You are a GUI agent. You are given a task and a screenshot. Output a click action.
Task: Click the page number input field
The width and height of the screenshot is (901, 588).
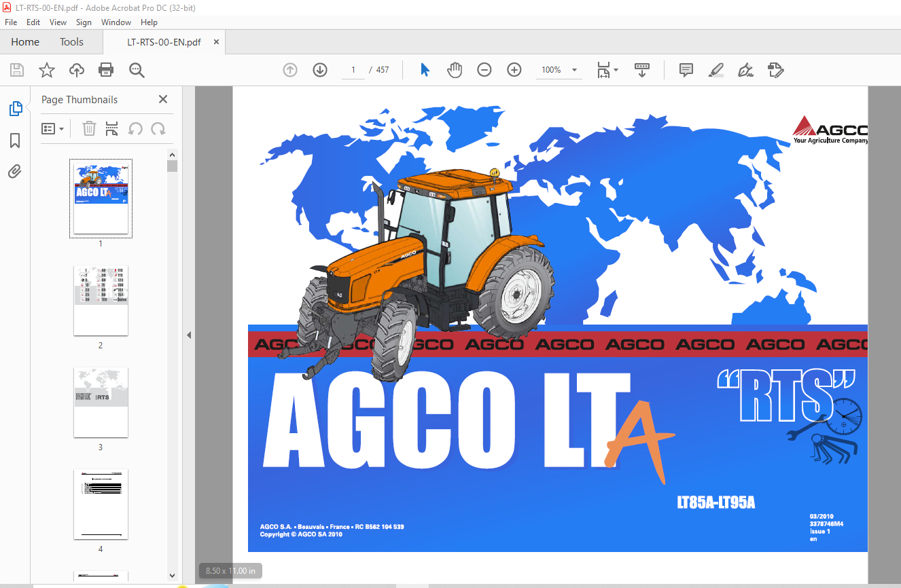tap(353, 70)
